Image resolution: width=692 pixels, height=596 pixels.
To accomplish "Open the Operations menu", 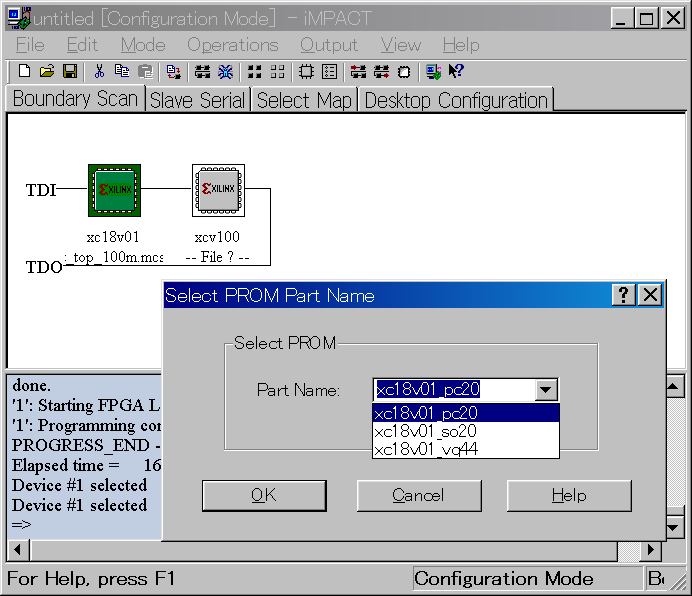I will click(x=233, y=45).
